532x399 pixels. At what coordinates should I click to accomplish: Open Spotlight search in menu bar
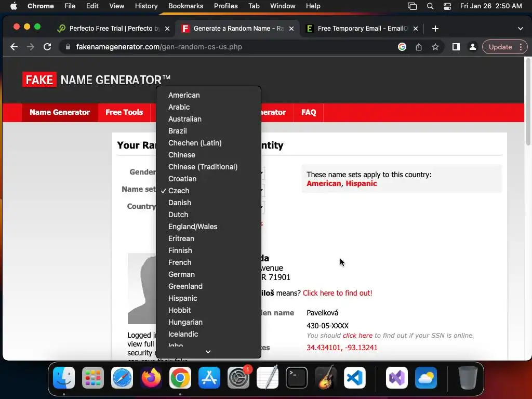[430, 6]
